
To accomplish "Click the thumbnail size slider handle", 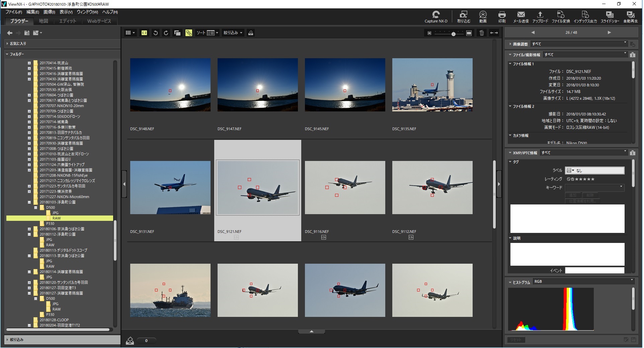I will click(453, 34).
